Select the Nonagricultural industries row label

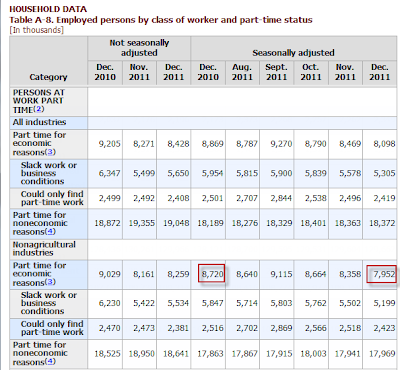[x=44, y=249]
